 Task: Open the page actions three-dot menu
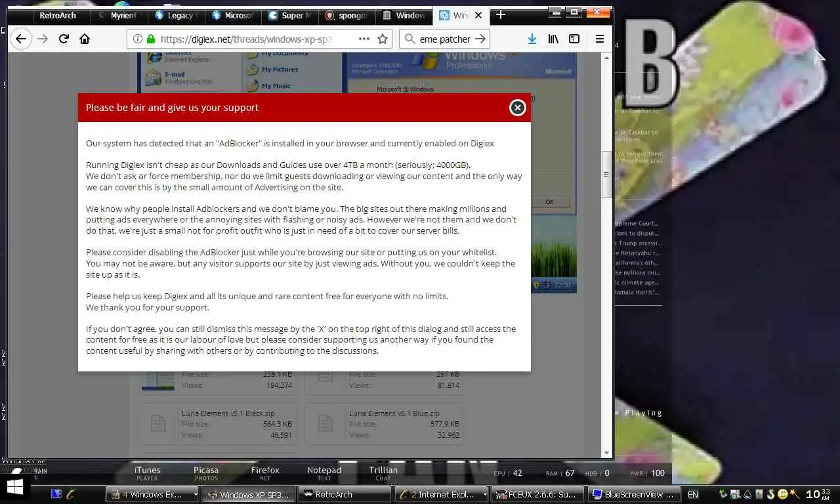coord(364,39)
